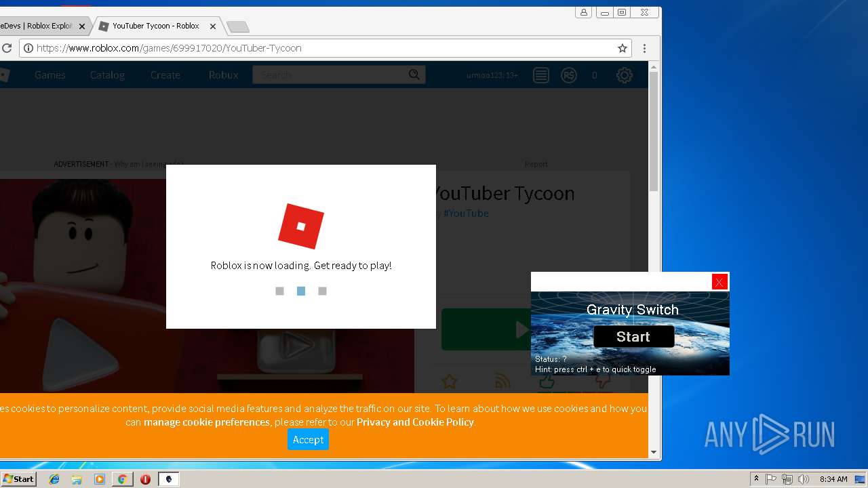The image size is (868, 488).
Task: Open the Chrome three-dot menu
Action: click(644, 48)
